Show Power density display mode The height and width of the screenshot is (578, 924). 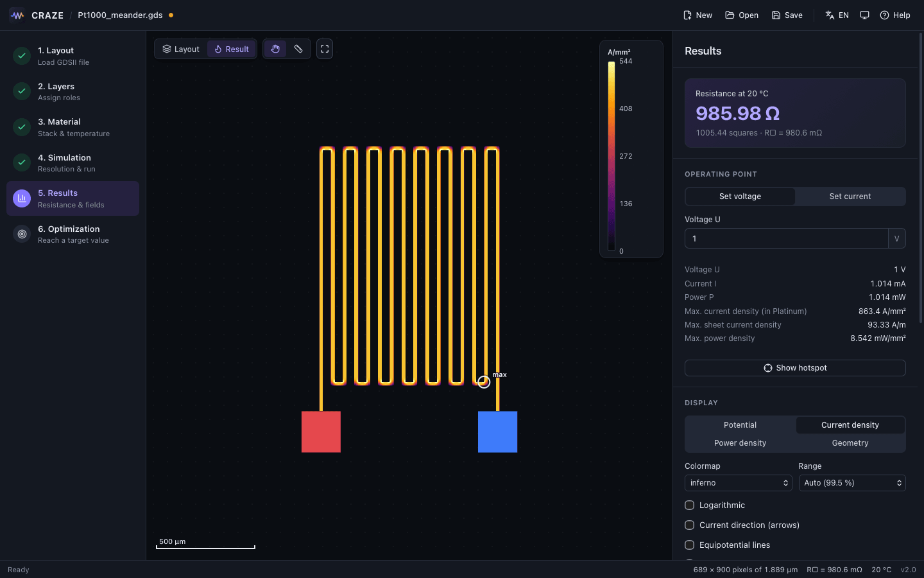740,443
